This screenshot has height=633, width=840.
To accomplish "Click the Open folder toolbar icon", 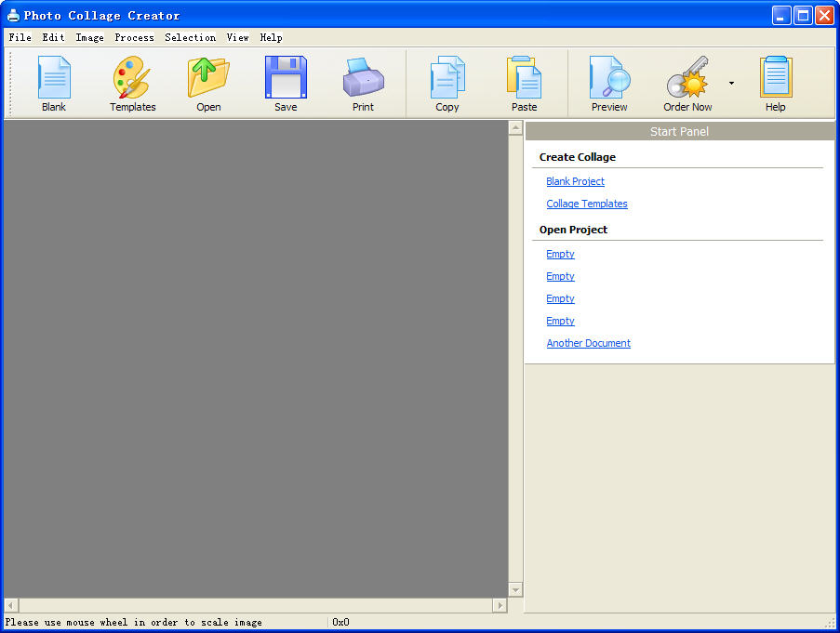I will 208,78.
